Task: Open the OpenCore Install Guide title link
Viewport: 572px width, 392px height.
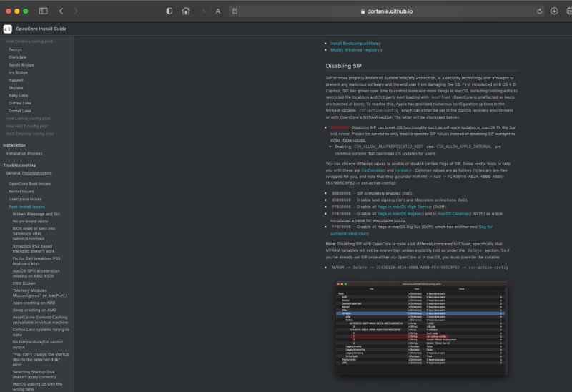Action: (x=41, y=29)
